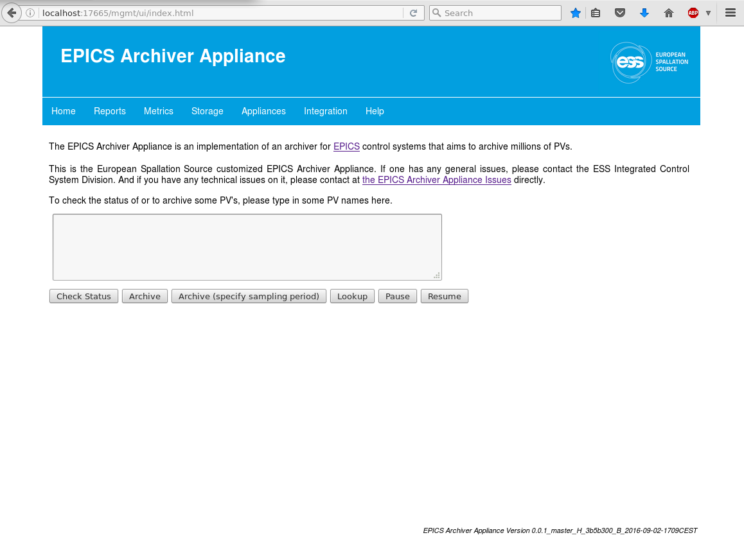Follow the EPICS hyperlink
Viewport: 744px width, 560px height.
click(x=346, y=146)
